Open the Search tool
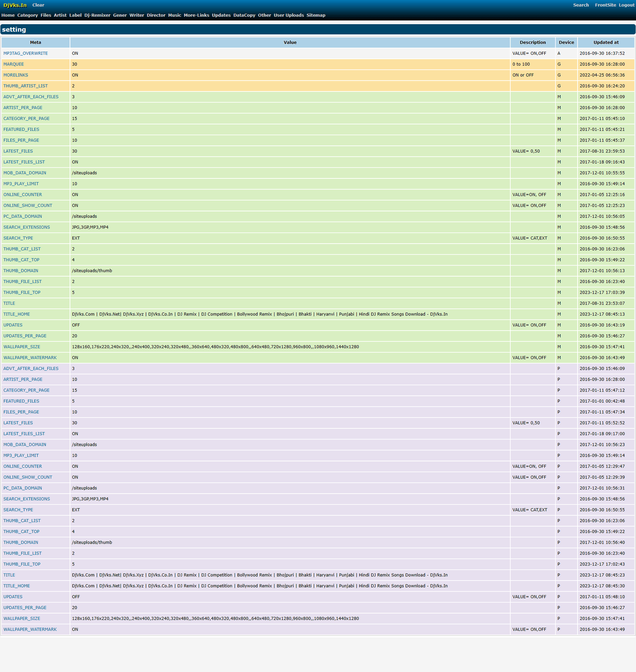Viewport: 636px width, 672px height. coord(581,5)
